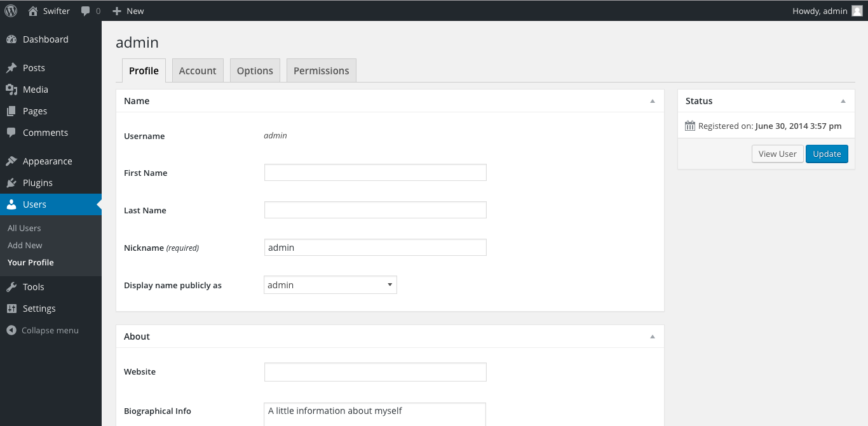Click the View User button

777,154
